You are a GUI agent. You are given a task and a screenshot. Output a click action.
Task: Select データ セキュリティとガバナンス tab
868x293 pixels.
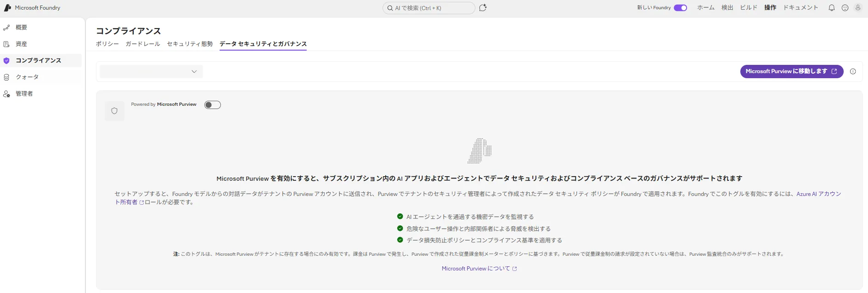[263, 44]
